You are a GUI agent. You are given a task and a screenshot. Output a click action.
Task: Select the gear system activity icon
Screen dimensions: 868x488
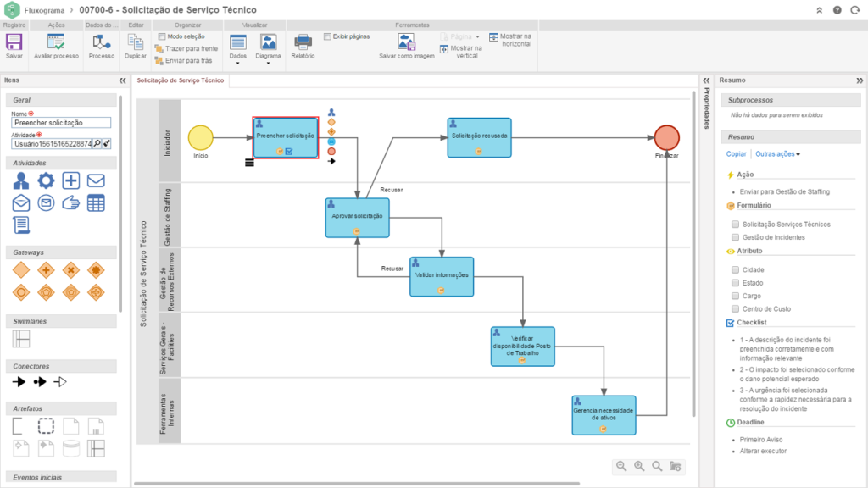point(46,180)
